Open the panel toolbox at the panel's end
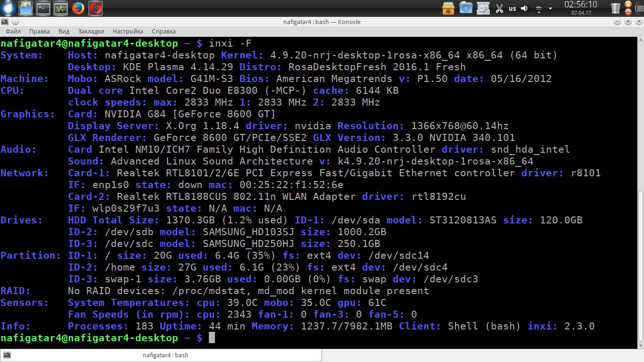Image resolution: width=644 pixels, height=362 pixels. tap(639, 8)
